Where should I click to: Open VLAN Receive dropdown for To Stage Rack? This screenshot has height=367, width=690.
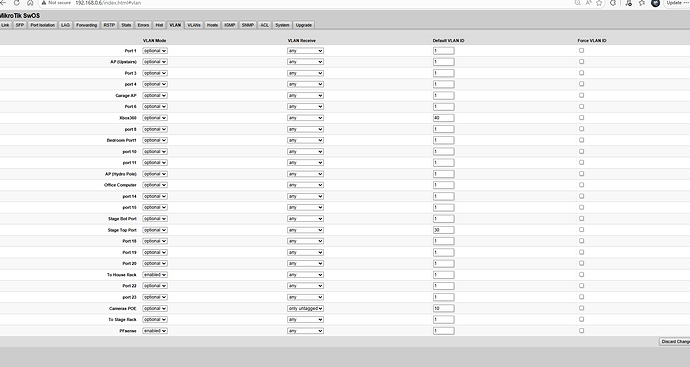coord(305,319)
